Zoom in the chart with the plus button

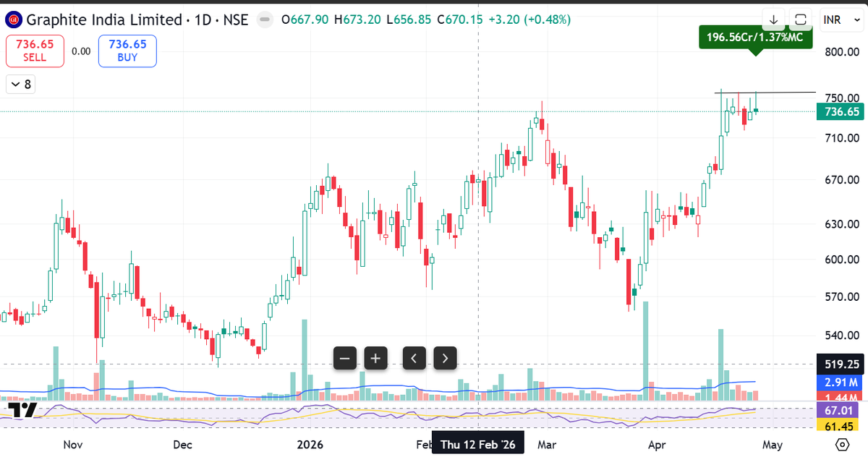pyautogui.click(x=375, y=357)
